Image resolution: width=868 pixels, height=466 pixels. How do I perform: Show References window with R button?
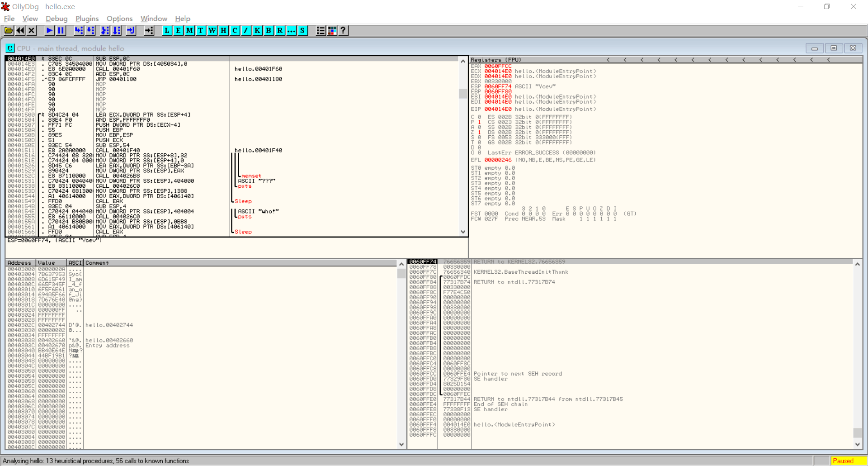coord(280,30)
